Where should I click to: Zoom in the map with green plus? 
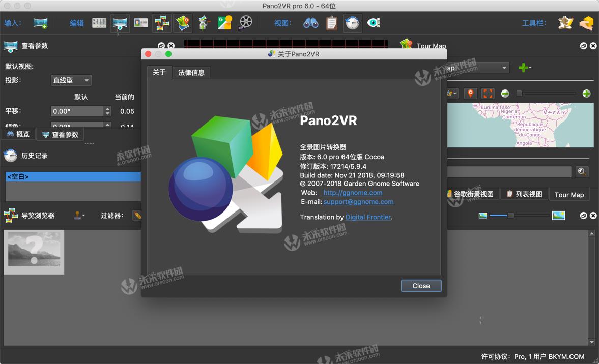[586, 94]
